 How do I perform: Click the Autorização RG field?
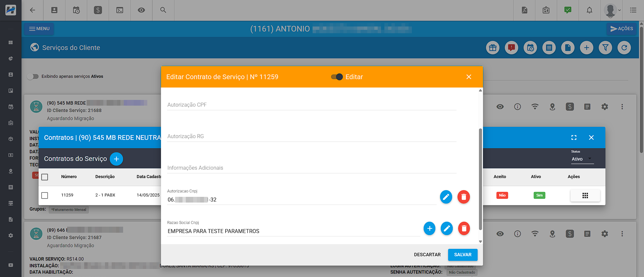point(312,136)
